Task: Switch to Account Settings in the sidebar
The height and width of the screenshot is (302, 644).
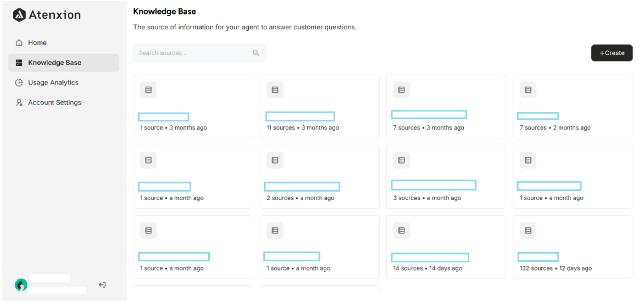Action: click(54, 102)
